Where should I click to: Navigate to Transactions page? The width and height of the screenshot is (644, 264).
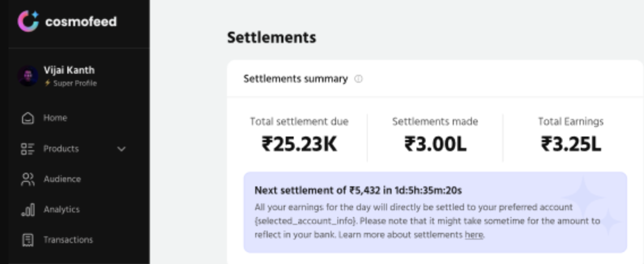pyautogui.click(x=68, y=240)
